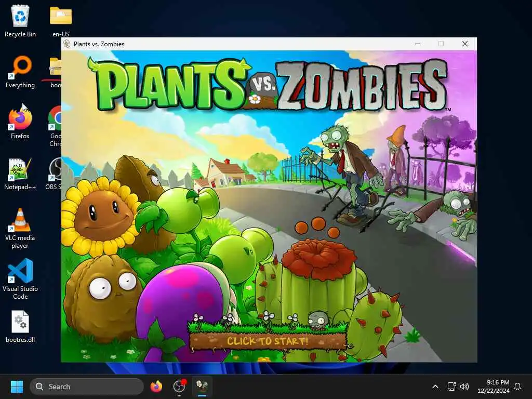Screen dimensions: 532x399
Task: Open the network status tray icon
Action: point(451,387)
